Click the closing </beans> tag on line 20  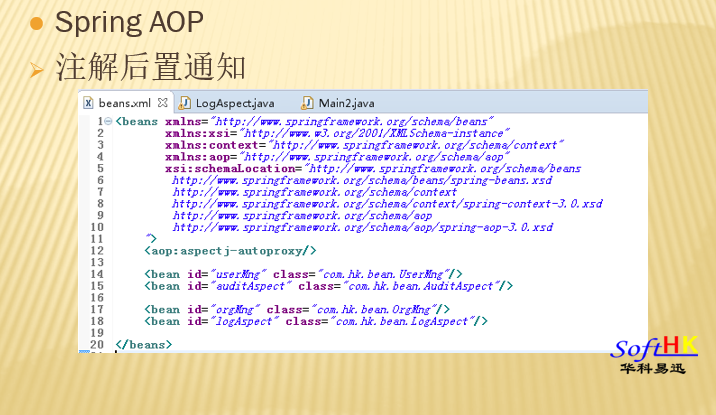(144, 345)
